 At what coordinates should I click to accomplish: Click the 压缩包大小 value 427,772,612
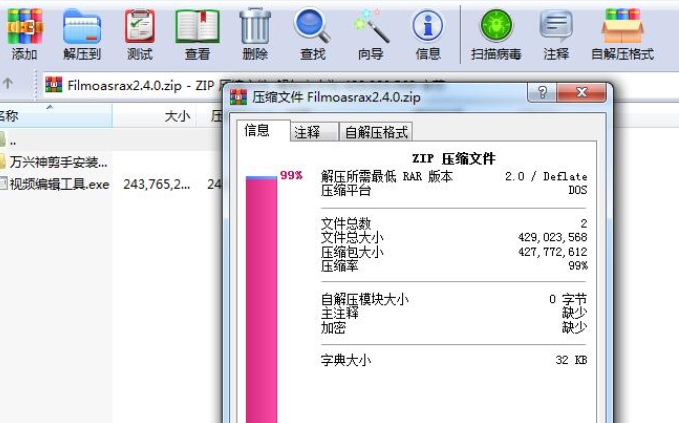pos(553,252)
